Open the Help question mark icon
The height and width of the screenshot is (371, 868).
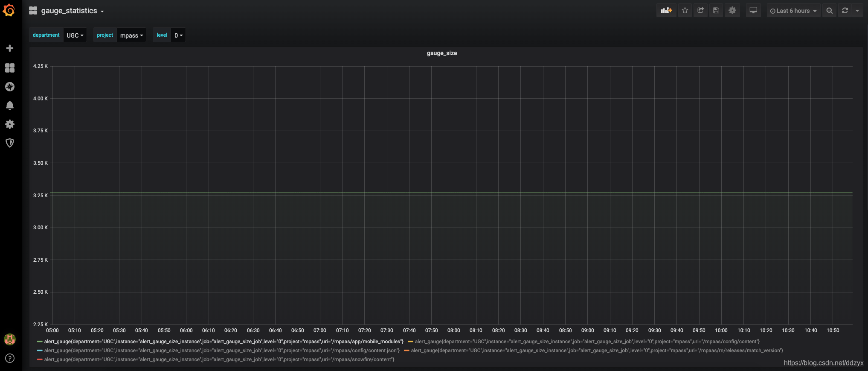tap(10, 358)
